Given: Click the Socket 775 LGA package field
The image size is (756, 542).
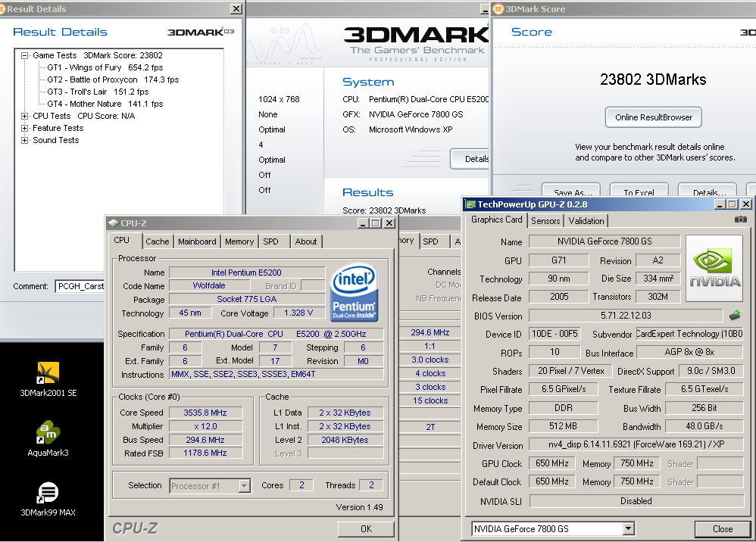Looking at the screenshot, I should pos(247,299).
